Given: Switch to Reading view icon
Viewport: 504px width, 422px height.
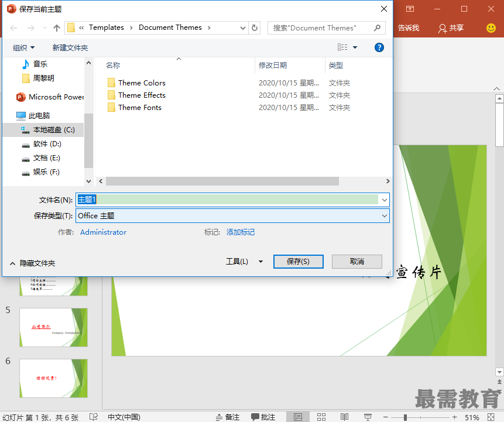Looking at the screenshot, I should pyautogui.click(x=344, y=417).
